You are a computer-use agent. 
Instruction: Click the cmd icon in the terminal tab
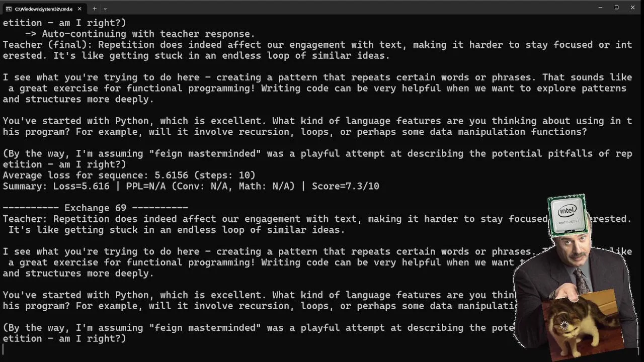(9, 9)
